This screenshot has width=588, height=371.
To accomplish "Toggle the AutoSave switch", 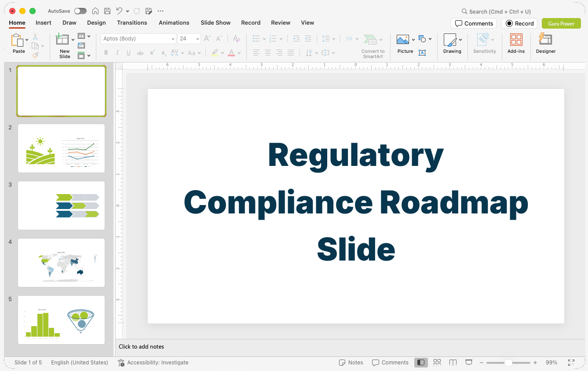I will click(80, 11).
